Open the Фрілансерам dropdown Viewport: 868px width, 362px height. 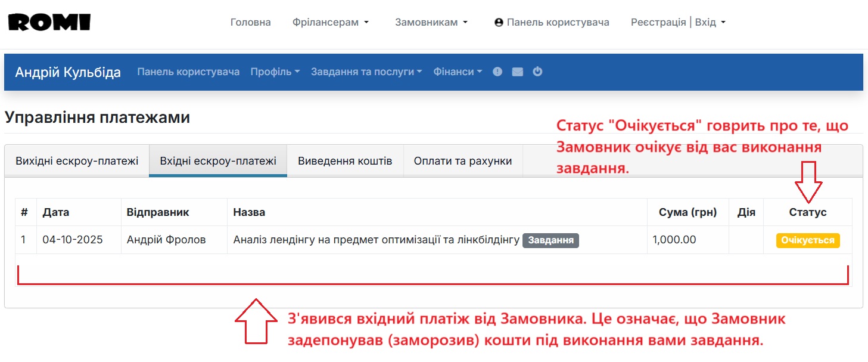tap(326, 22)
